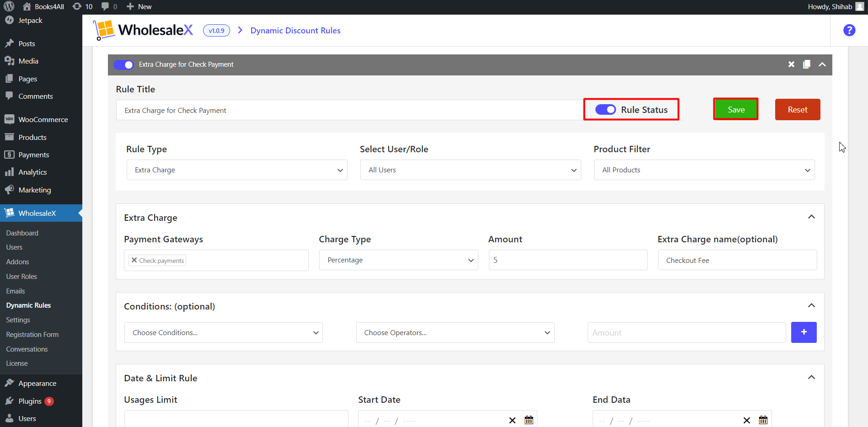Open the Start Date calendar picker

click(529, 420)
